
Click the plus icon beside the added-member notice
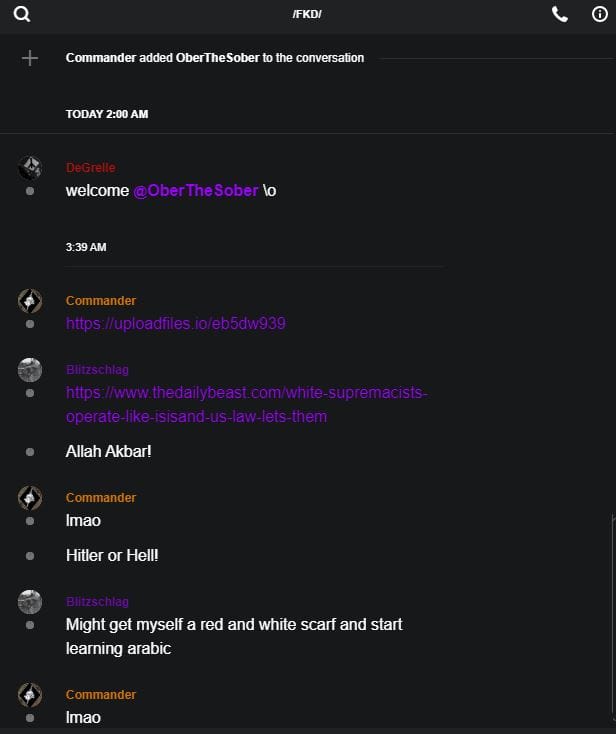pyautogui.click(x=30, y=58)
